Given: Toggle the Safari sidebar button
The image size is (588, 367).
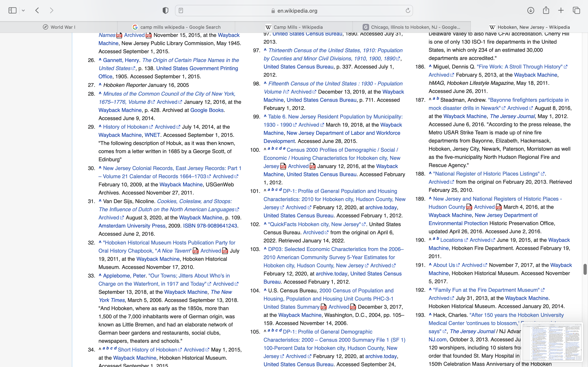Looking at the screenshot, I should click(12, 10).
